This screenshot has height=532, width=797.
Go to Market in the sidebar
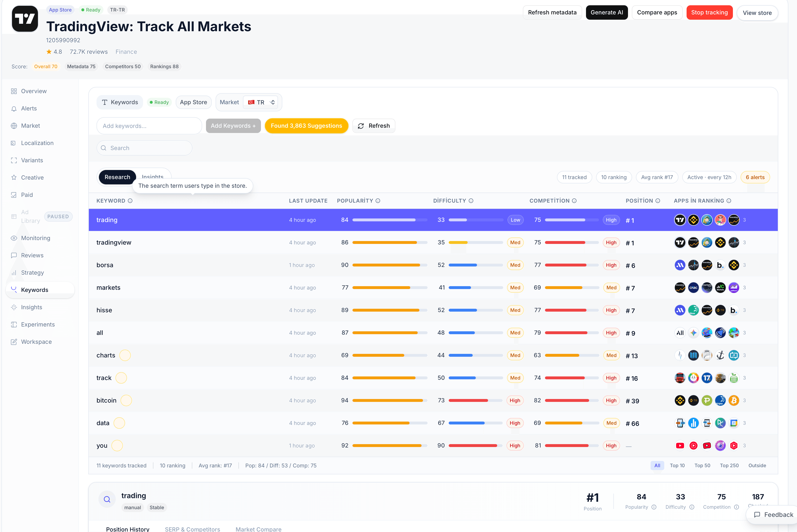[30, 126]
